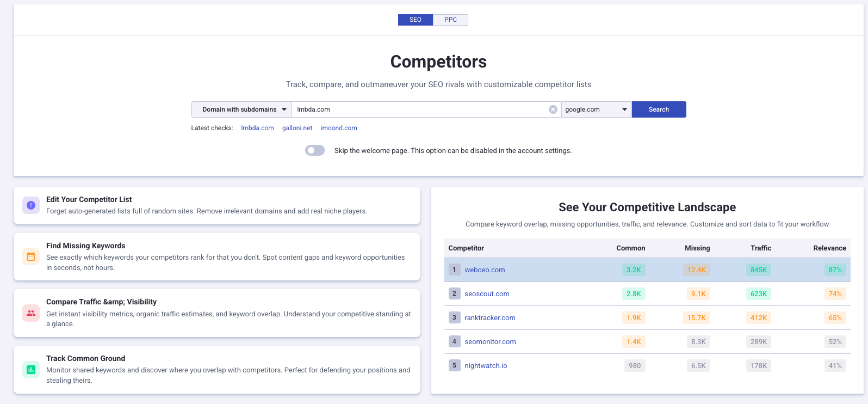Click the Latest checks label
Image resolution: width=868 pixels, height=404 pixels.
[212, 128]
